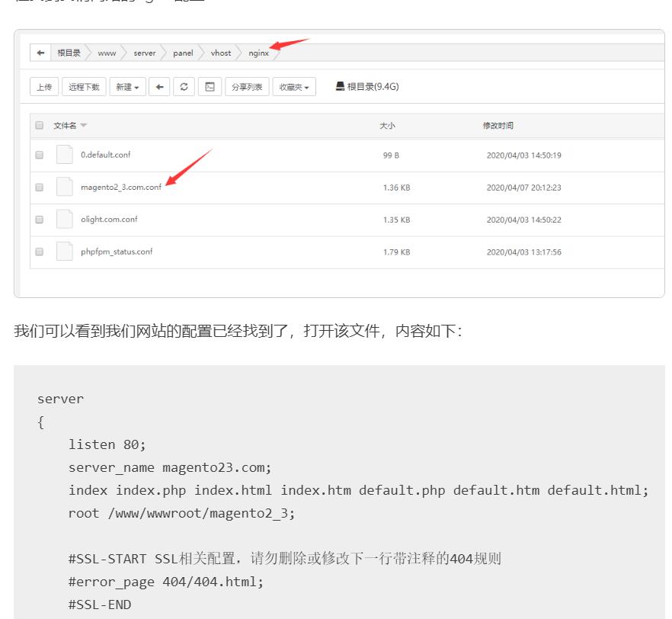This screenshot has height=619, width=672.
Task: Click the 分享列表 button
Action: [247, 87]
